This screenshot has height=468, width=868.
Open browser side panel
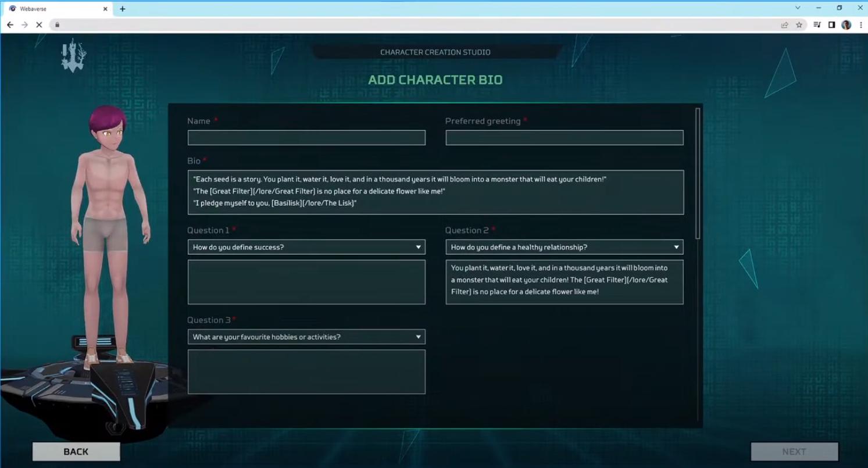(832, 25)
